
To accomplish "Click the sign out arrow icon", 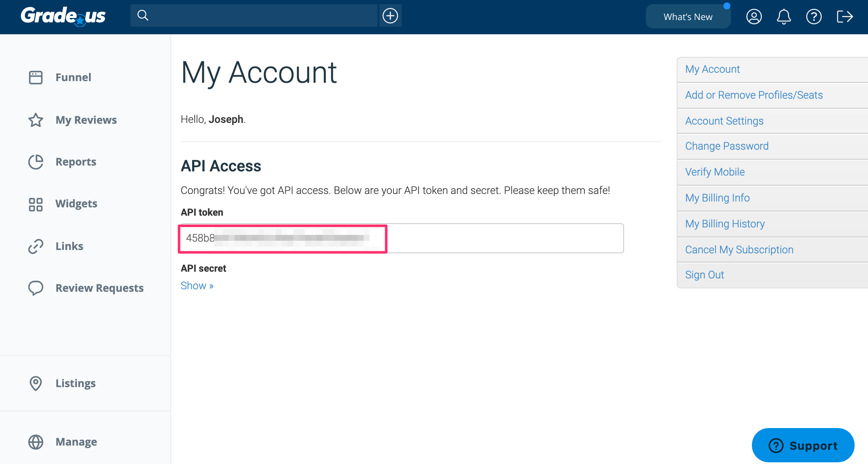I will [x=845, y=17].
